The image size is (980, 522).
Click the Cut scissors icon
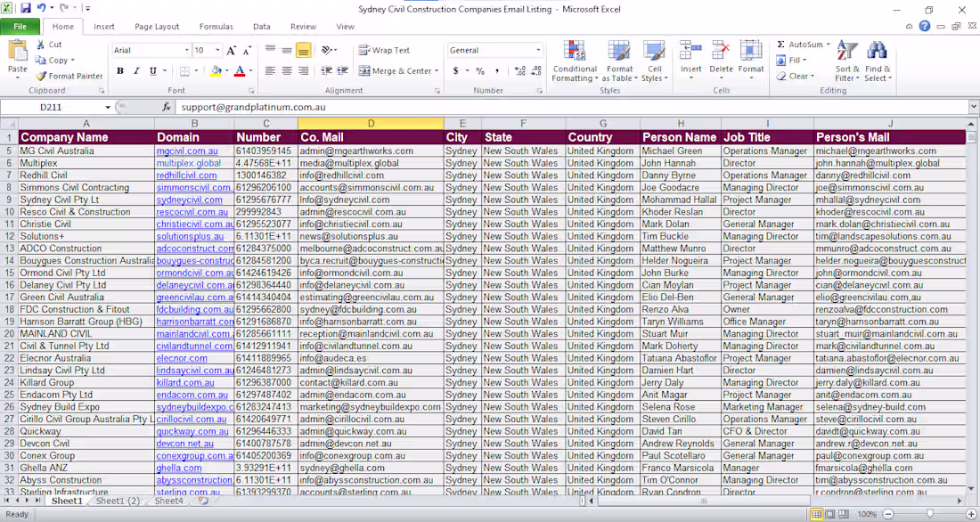coord(41,45)
